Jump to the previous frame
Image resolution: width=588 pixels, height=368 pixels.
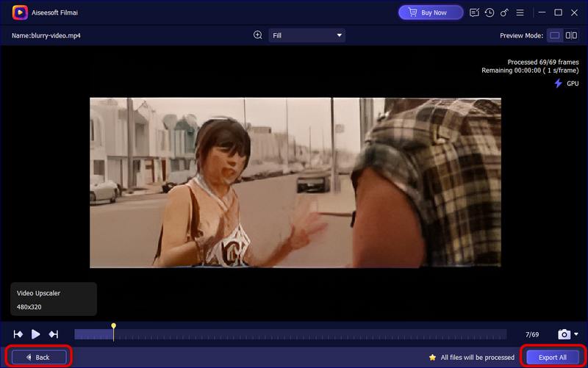[x=18, y=334]
